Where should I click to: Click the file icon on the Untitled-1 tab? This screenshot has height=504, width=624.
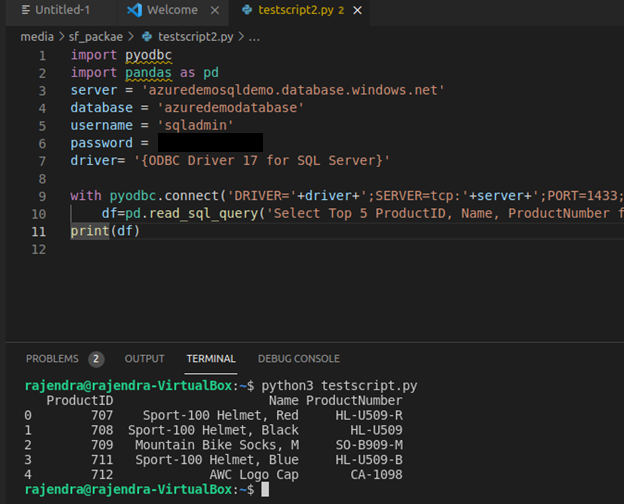[x=25, y=10]
